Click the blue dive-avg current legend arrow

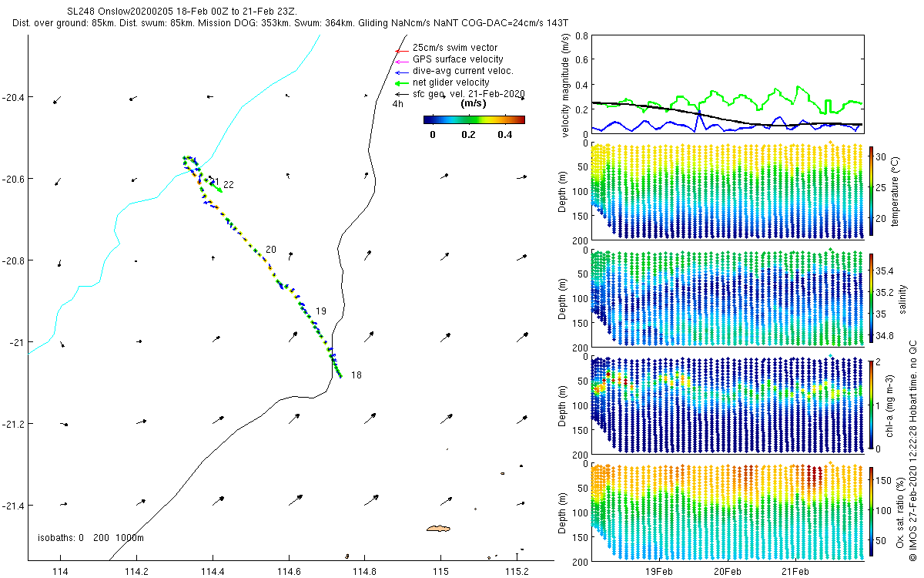click(400, 72)
